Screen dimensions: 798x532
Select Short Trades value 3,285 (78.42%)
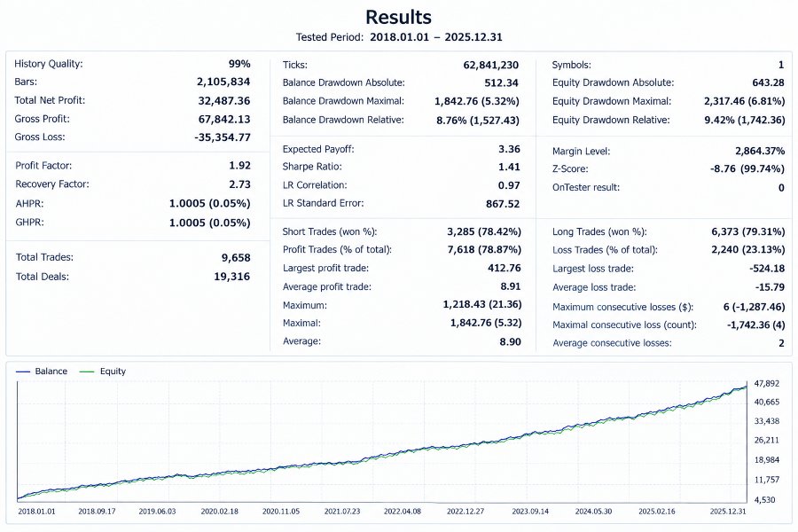(484, 231)
